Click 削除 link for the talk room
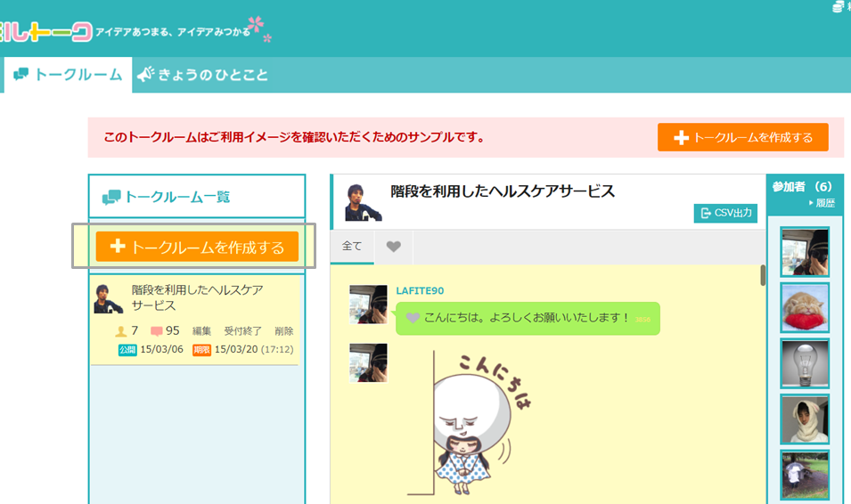851x504 pixels. click(283, 331)
